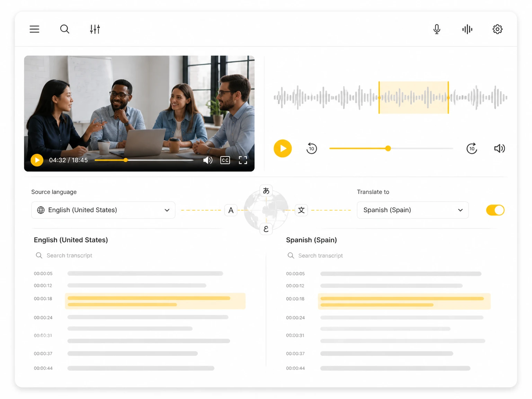Image resolution: width=532 pixels, height=399 pixels.
Task: Click the Arabic ع language icon
Action: click(266, 229)
